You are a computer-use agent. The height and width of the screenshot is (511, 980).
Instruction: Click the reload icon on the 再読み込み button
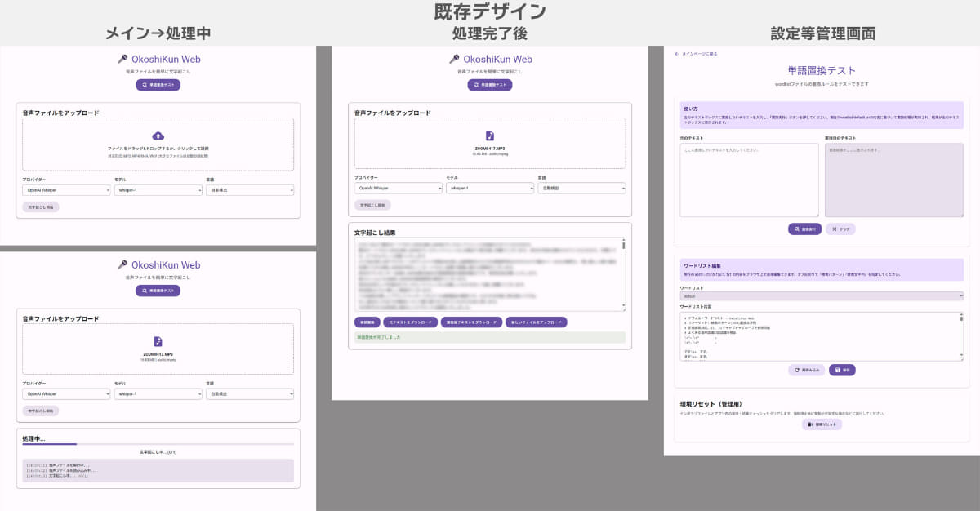click(796, 370)
